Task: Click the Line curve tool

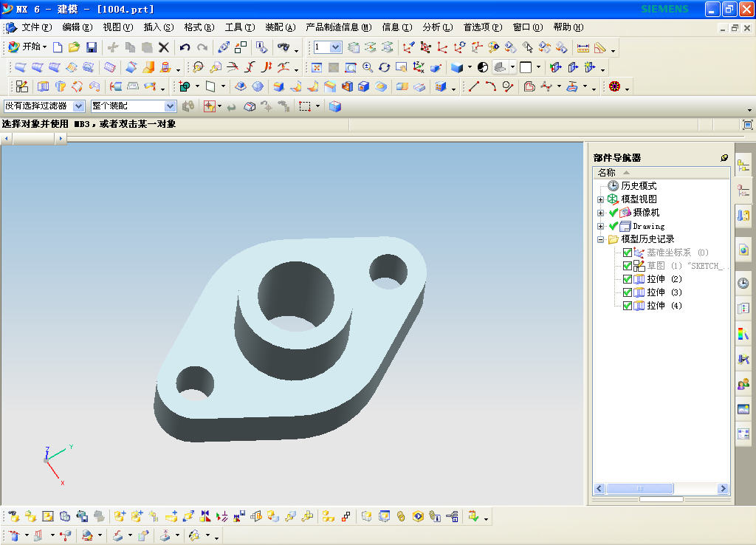Action: click(474, 87)
